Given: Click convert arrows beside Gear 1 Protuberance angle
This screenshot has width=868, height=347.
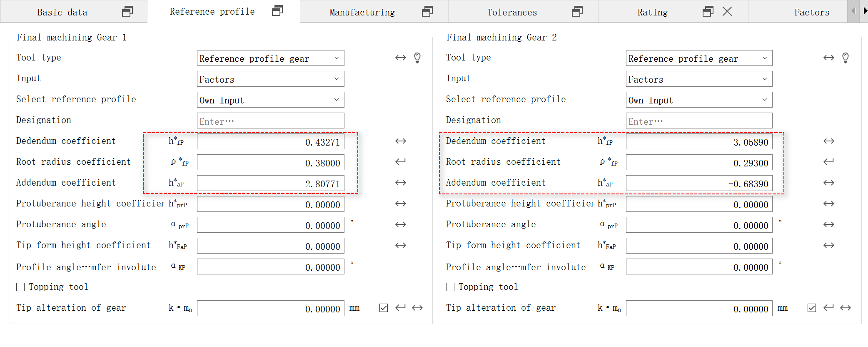Looking at the screenshot, I should tap(401, 225).
